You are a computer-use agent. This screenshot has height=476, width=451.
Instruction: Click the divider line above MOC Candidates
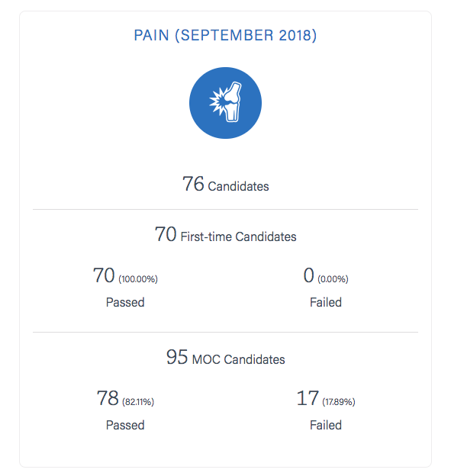tap(225, 332)
